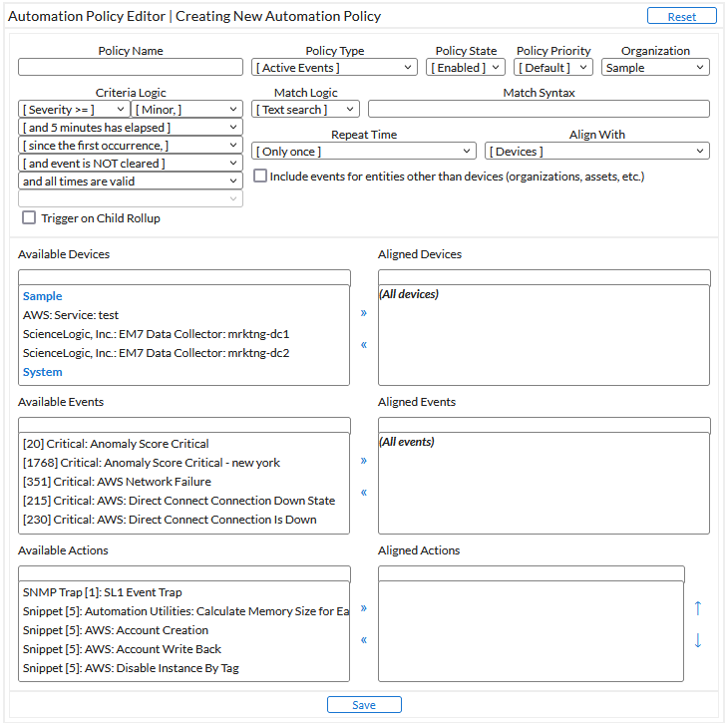The height and width of the screenshot is (723, 728).
Task: Move aligned action up with up arrow
Action: pyautogui.click(x=697, y=607)
